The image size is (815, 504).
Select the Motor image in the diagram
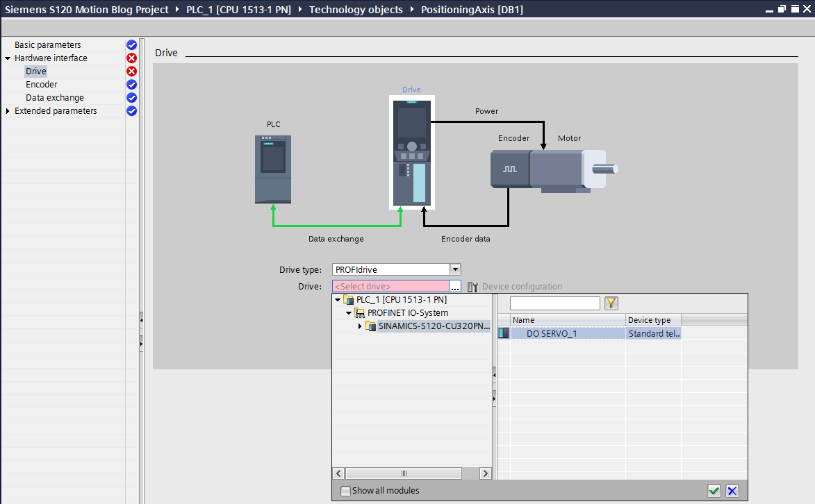(573, 170)
